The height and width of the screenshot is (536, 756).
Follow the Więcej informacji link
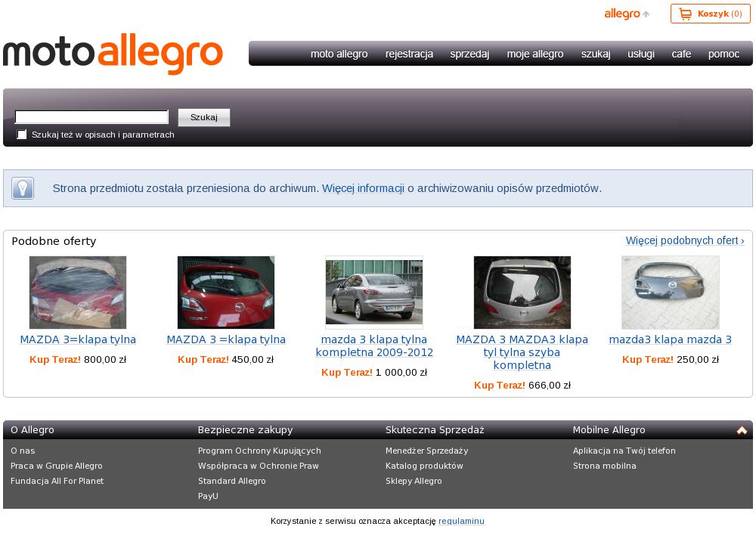pos(363,188)
